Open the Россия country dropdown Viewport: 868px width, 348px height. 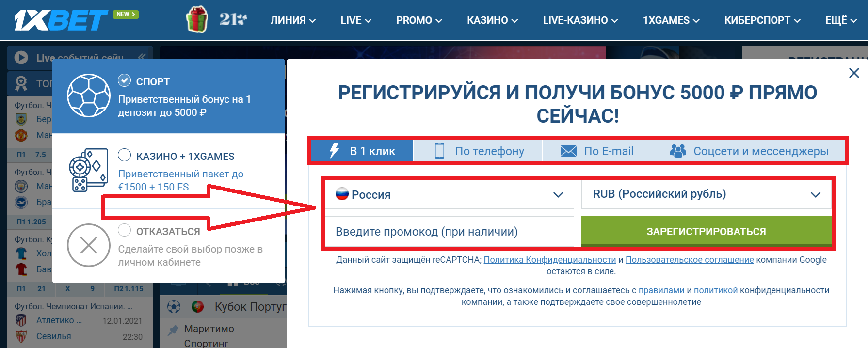coord(450,194)
